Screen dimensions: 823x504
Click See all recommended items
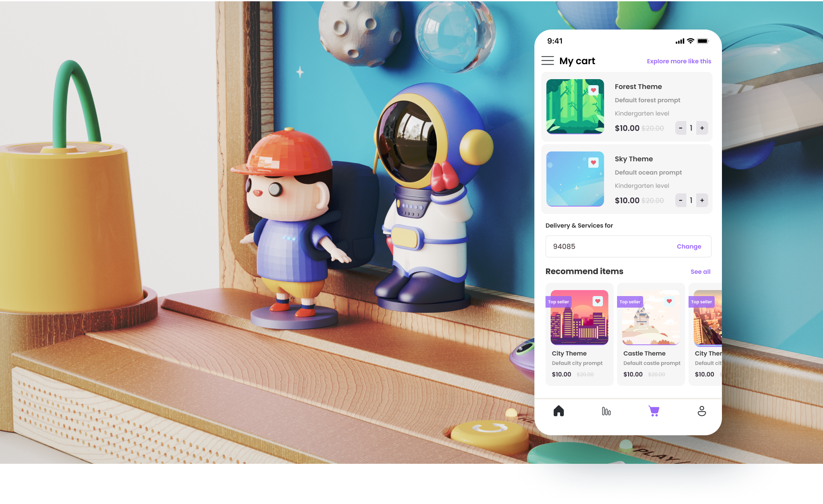click(700, 272)
